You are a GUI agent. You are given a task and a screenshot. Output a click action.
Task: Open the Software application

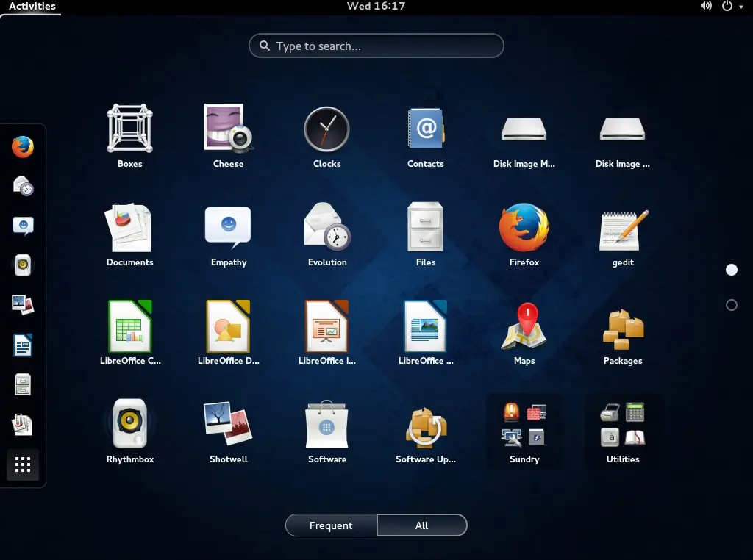(x=327, y=432)
